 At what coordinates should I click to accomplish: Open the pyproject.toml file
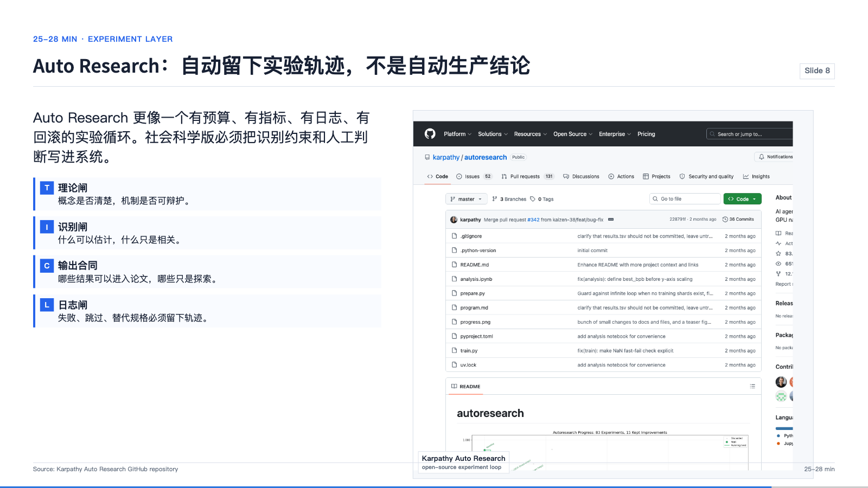476,337
